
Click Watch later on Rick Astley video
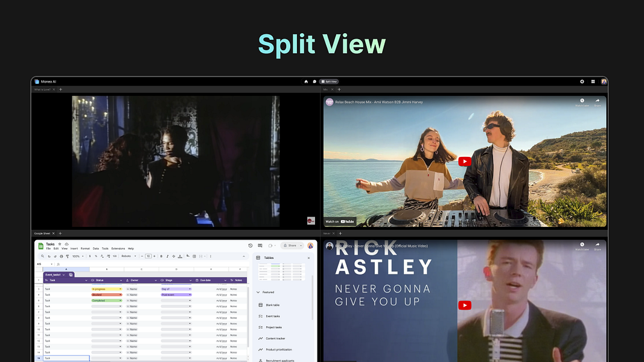click(x=582, y=246)
